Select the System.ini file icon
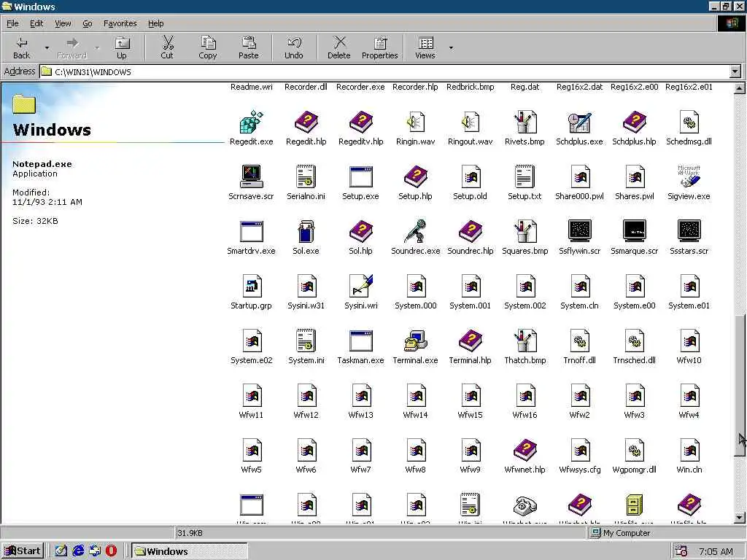Viewport: 747px width, 560px height. 306,341
